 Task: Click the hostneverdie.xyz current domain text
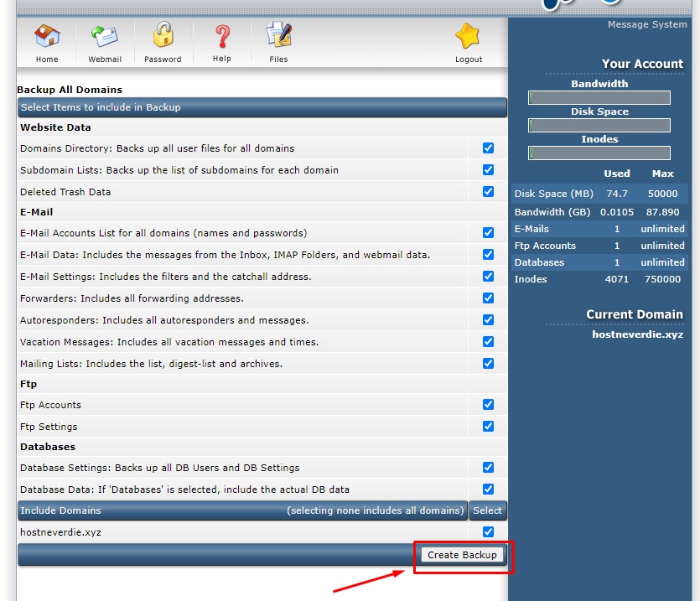(637, 334)
